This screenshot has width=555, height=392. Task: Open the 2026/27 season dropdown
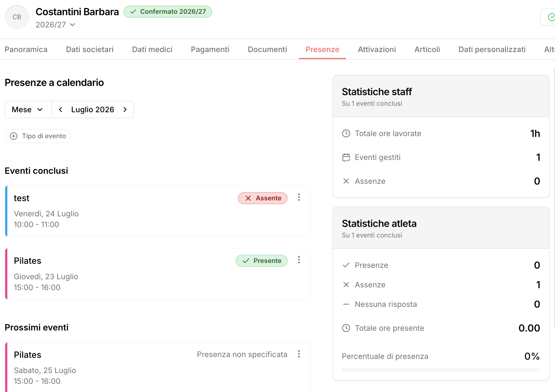point(55,25)
